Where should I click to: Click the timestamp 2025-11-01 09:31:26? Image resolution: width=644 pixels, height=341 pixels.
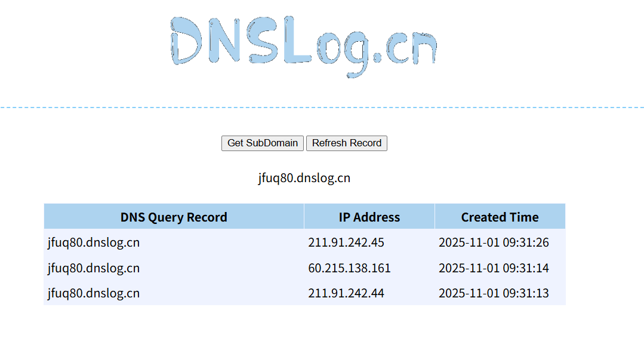494,242
